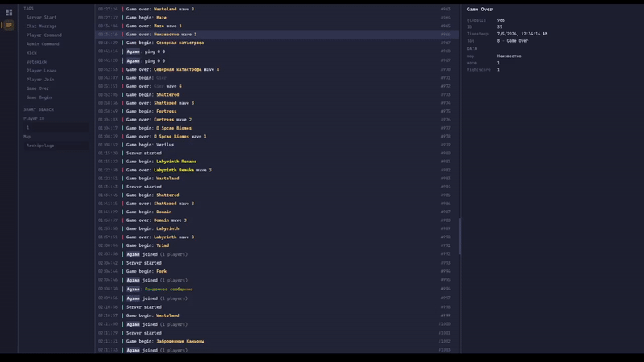The image size is (644, 362).
Task: Select log row 'Game begin: Fortress'
Action: (277, 111)
